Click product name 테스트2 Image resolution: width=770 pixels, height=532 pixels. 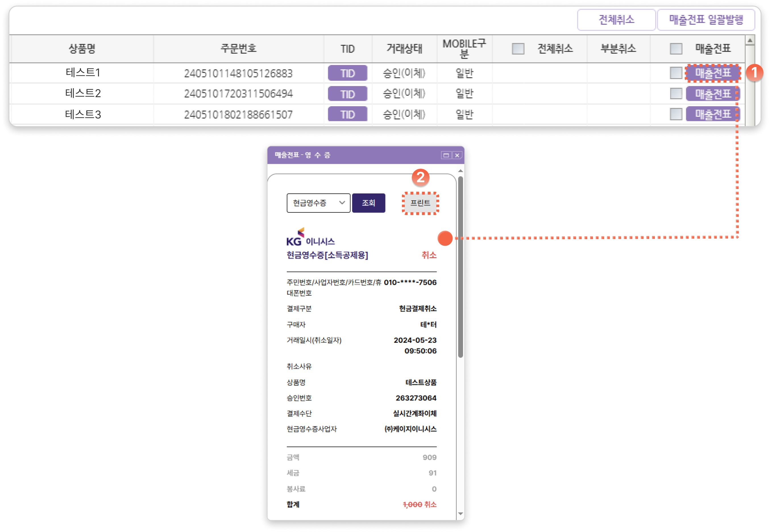click(83, 93)
